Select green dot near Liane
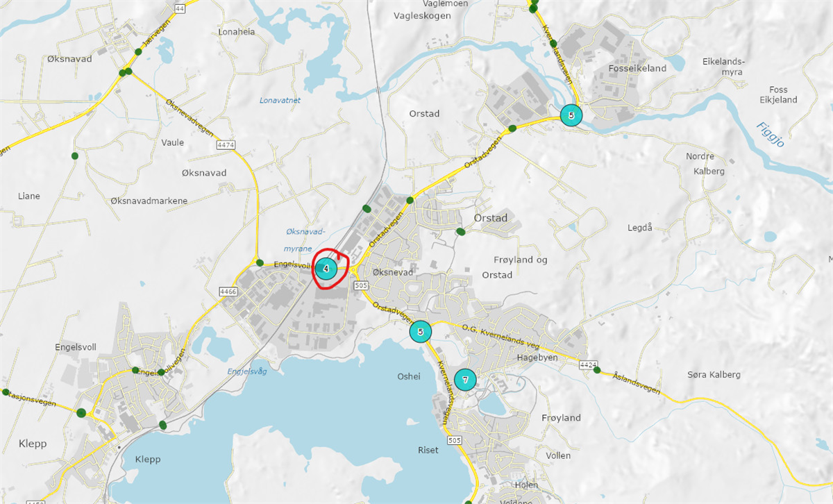The height and width of the screenshot is (504, 833). 74,156
